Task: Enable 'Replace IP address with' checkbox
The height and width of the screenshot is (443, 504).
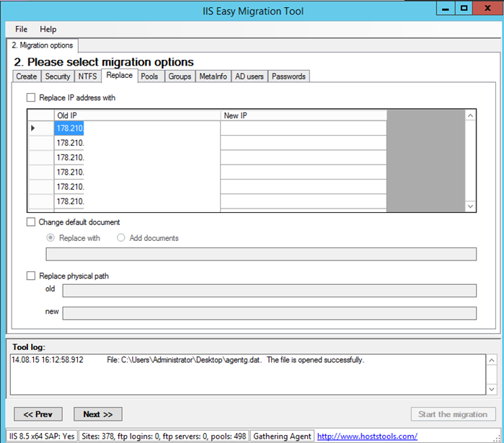Action: (31, 97)
